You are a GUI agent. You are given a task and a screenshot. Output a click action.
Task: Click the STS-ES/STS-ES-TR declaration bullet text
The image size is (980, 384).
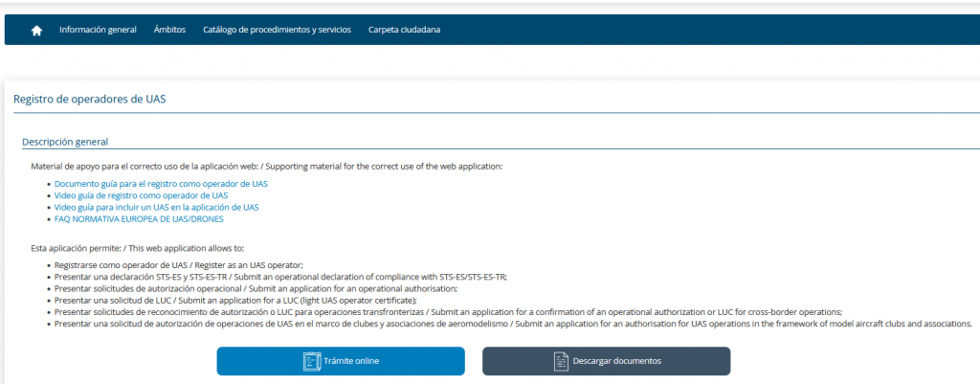pyautogui.click(x=280, y=277)
